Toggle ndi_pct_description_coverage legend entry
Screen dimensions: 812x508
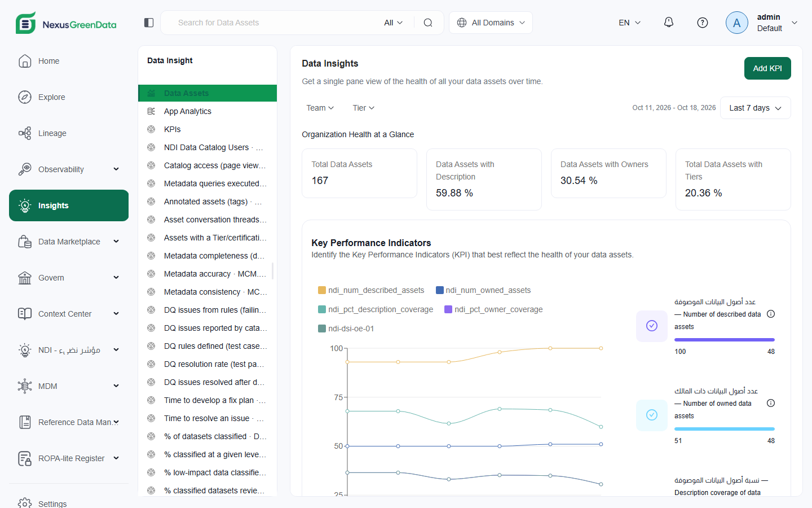pyautogui.click(x=376, y=309)
